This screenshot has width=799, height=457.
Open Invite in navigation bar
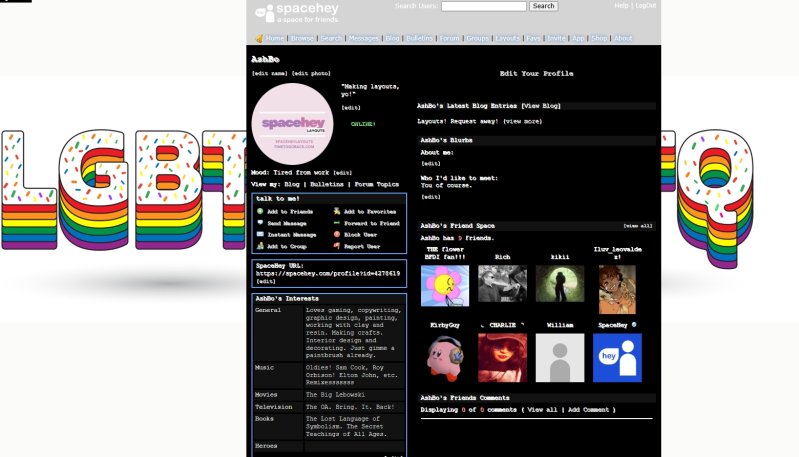pos(556,38)
